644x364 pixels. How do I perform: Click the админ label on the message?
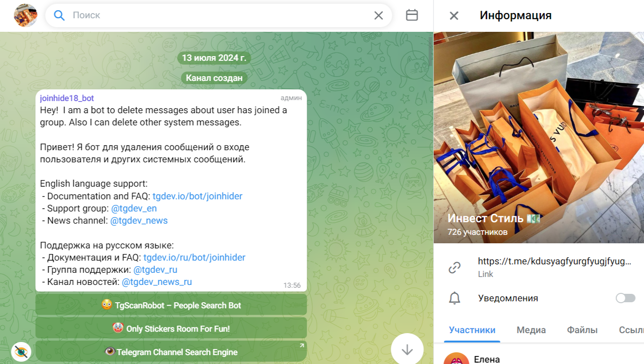(x=291, y=98)
